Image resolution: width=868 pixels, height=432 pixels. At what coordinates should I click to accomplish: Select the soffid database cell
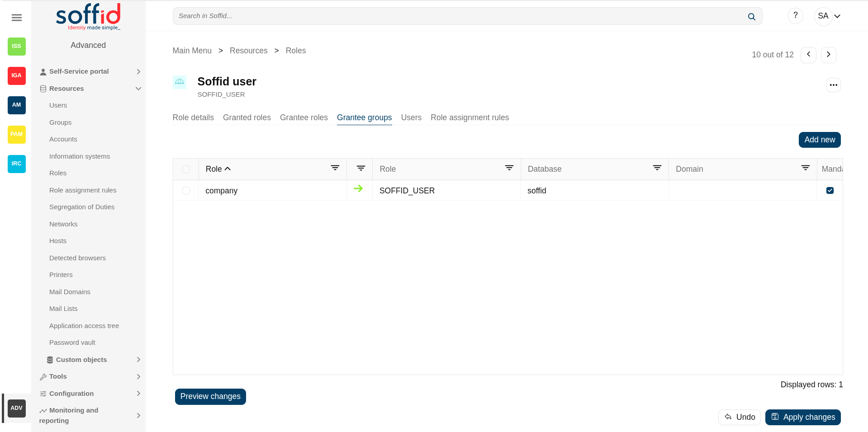[594, 191]
